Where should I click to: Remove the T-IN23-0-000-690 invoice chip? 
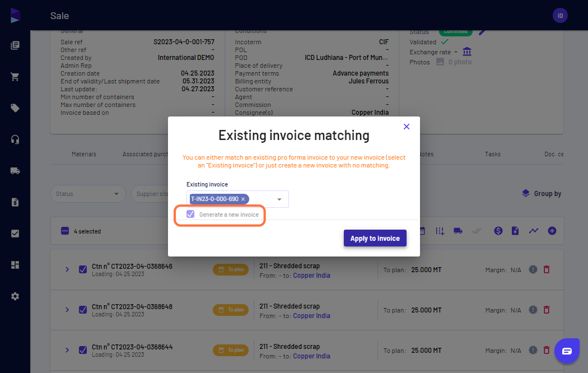(x=243, y=199)
